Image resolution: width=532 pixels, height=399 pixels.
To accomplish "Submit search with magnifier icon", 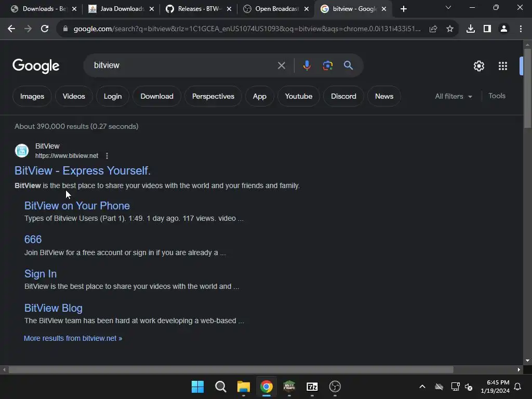I will 348,65.
